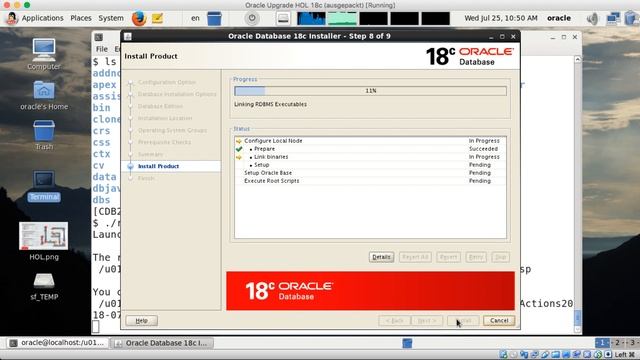Select the Link binaries row
The width and height of the screenshot is (640, 360).
[x=371, y=157]
